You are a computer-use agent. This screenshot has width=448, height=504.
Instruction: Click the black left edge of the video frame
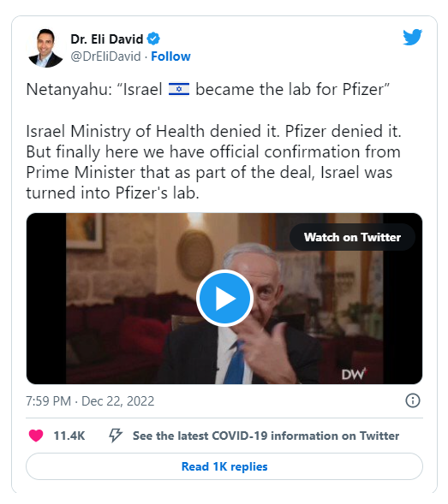[x=46, y=299]
